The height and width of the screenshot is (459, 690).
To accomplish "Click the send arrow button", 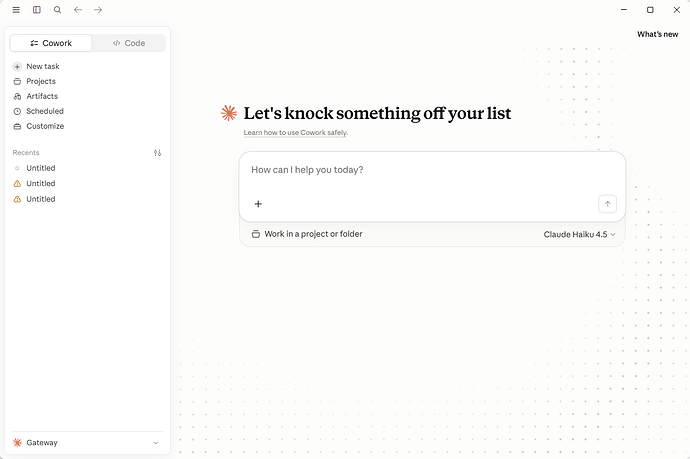I will tap(607, 204).
